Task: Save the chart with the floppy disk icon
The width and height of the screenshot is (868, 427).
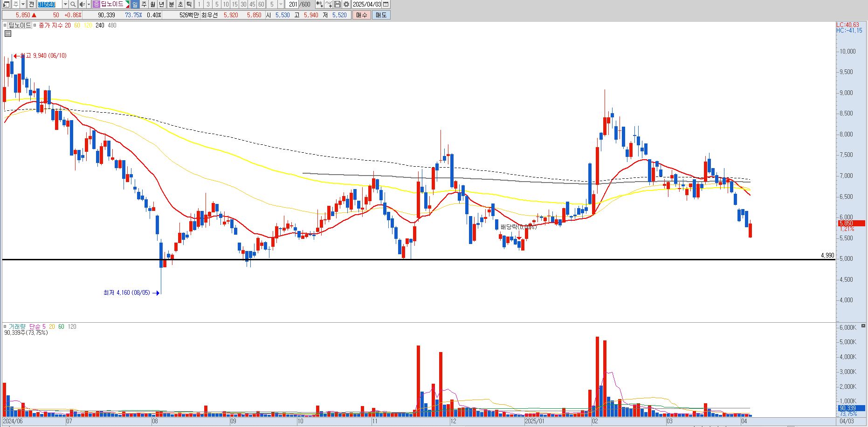Action: click(337, 4)
